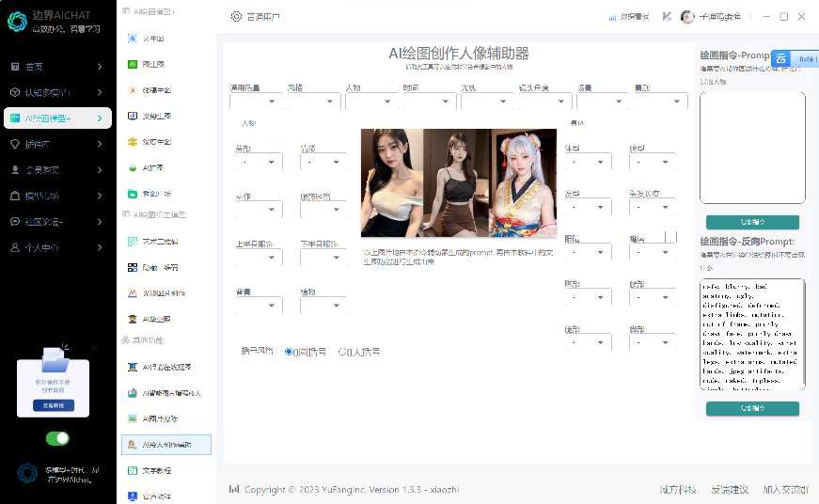Toggle the green switch in the dark sidebar
This screenshot has height=504, width=819.
57,438
